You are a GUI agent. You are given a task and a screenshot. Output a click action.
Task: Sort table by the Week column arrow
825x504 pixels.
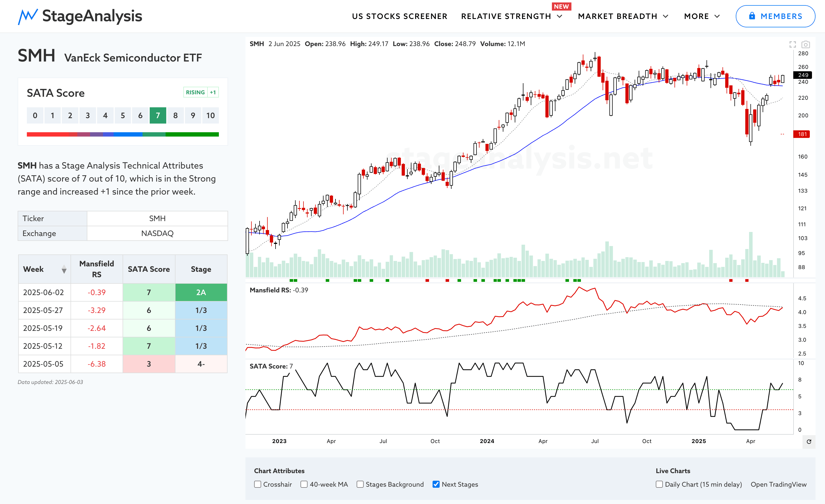pyautogui.click(x=64, y=269)
